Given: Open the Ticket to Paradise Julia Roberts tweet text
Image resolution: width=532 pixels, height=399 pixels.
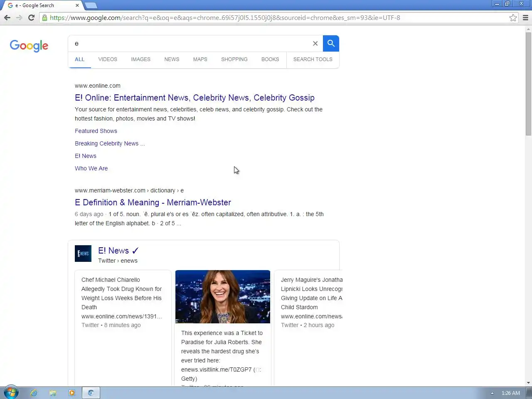Looking at the screenshot, I should pos(222,356).
